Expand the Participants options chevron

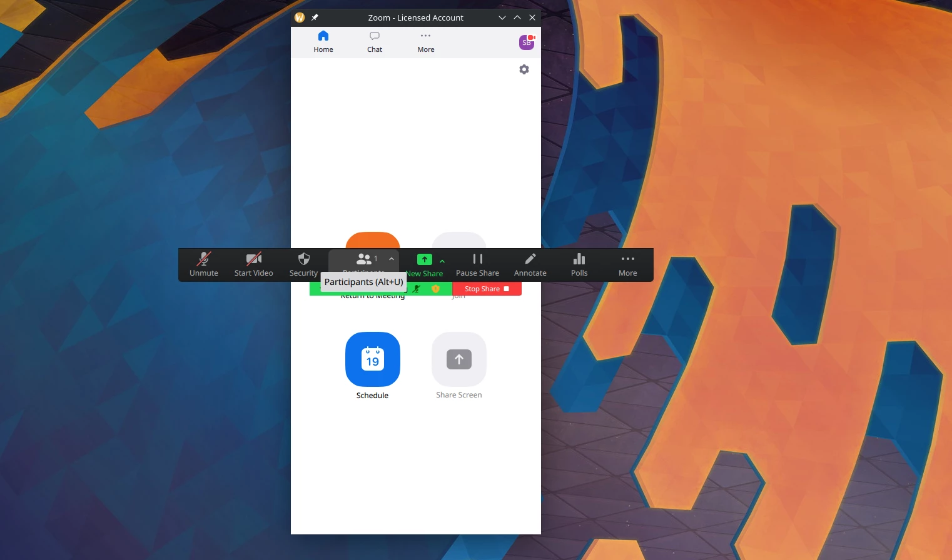(392, 259)
